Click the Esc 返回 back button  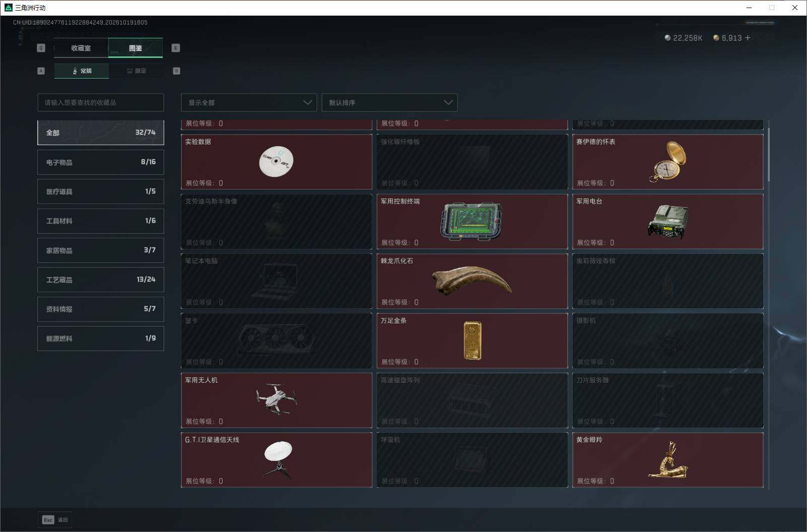coord(55,520)
